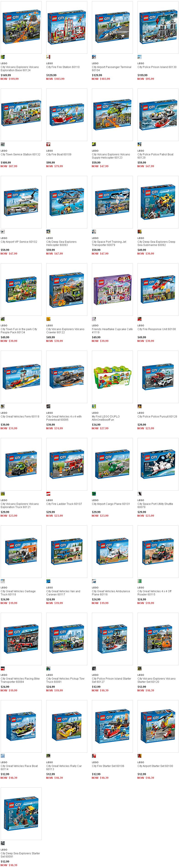Open the City Space Port Utility Shuttle link

155,505
